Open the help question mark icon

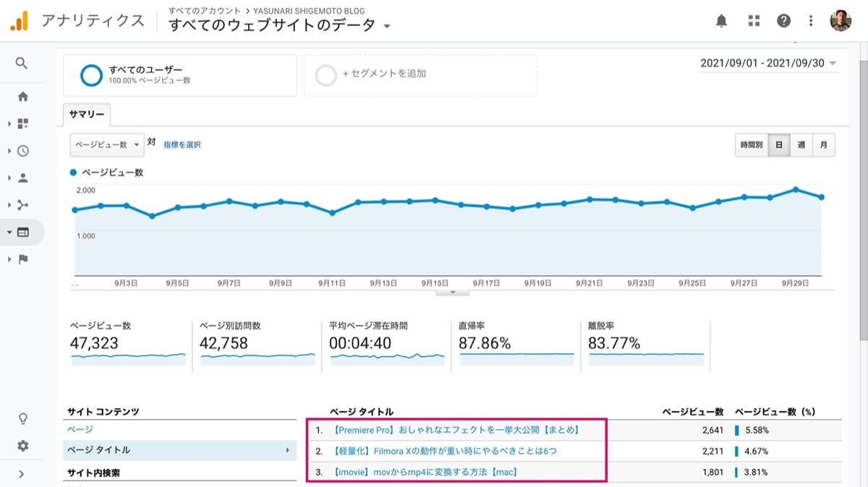(783, 21)
